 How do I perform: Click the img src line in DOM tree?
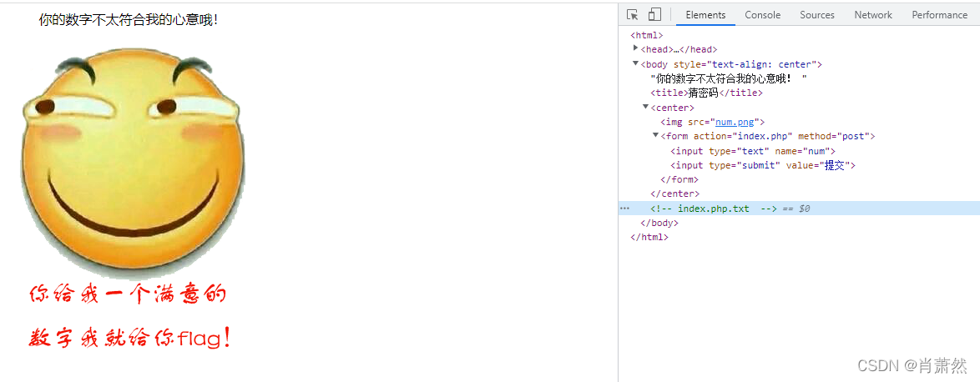click(x=713, y=122)
